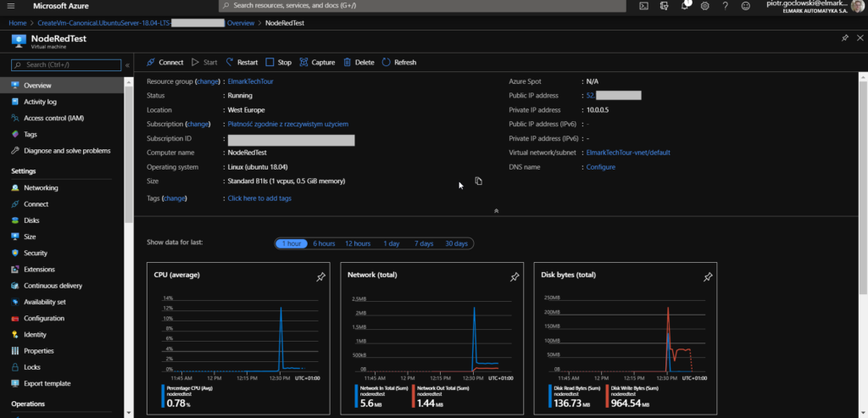Open the Azure portal hamburger menu
This screenshot has width=868, height=418.
(11, 6)
